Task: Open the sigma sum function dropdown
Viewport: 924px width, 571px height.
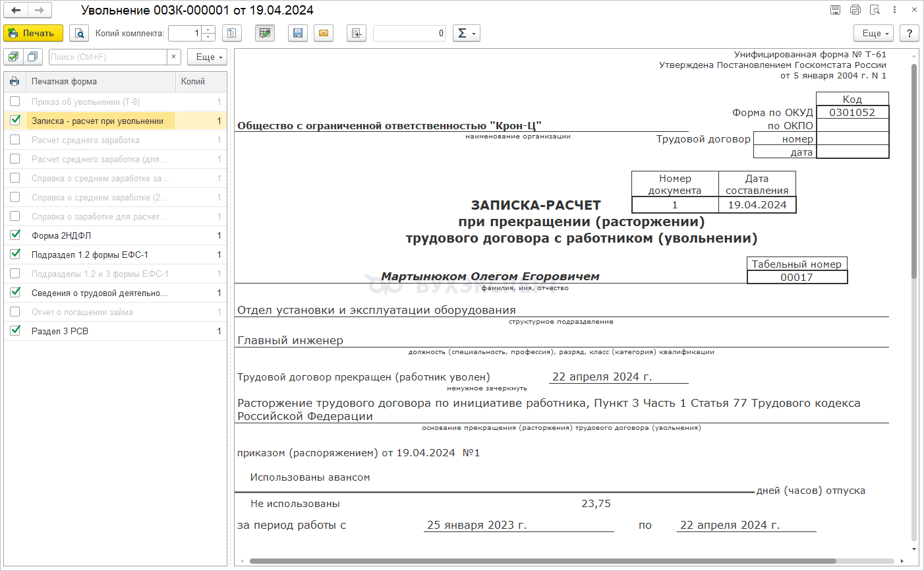Action: [466, 33]
